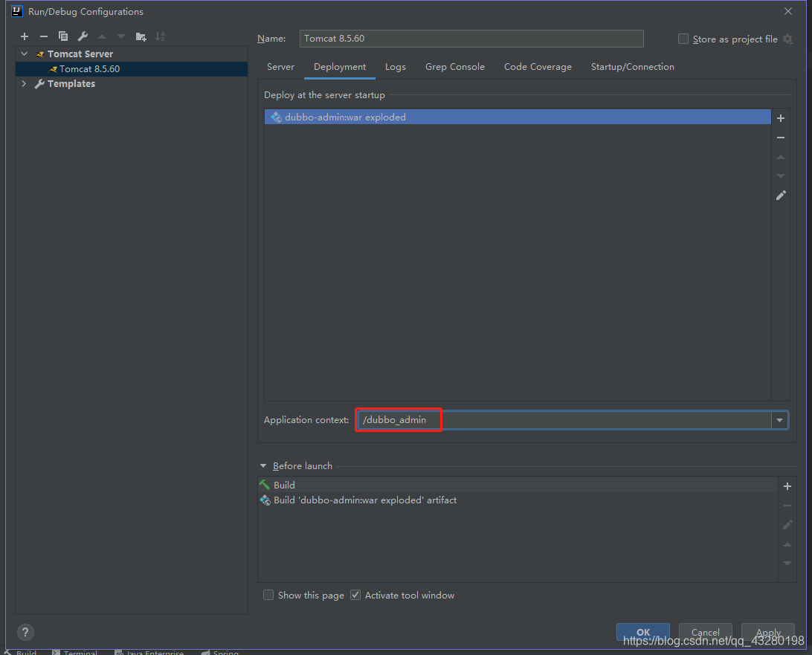Image resolution: width=812 pixels, height=655 pixels.
Task: Open help question mark button
Action: click(25, 632)
